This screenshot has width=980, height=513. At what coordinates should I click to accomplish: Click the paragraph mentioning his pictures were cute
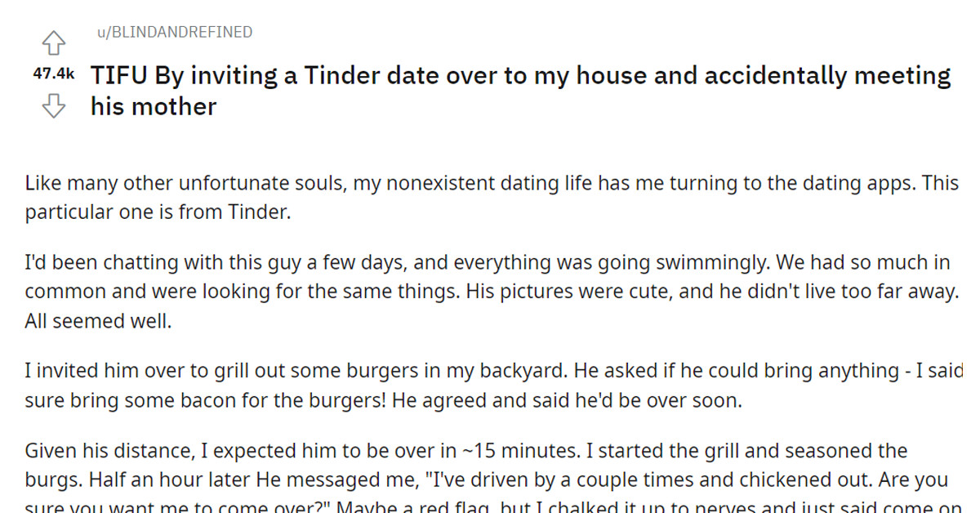tap(490, 291)
